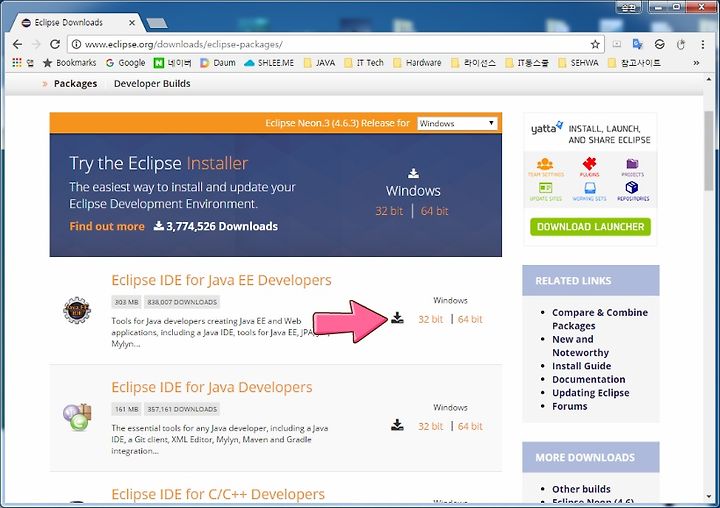Open the Forums link
This screenshot has width=720, height=508.
[569, 406]
